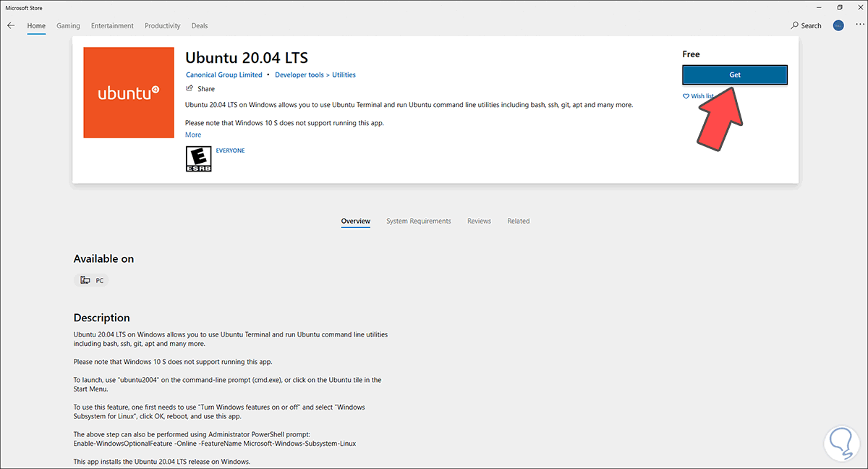The height and width of the screenshot is (469, 868).
Task: Click the Free price label
Action: point(691,54)
